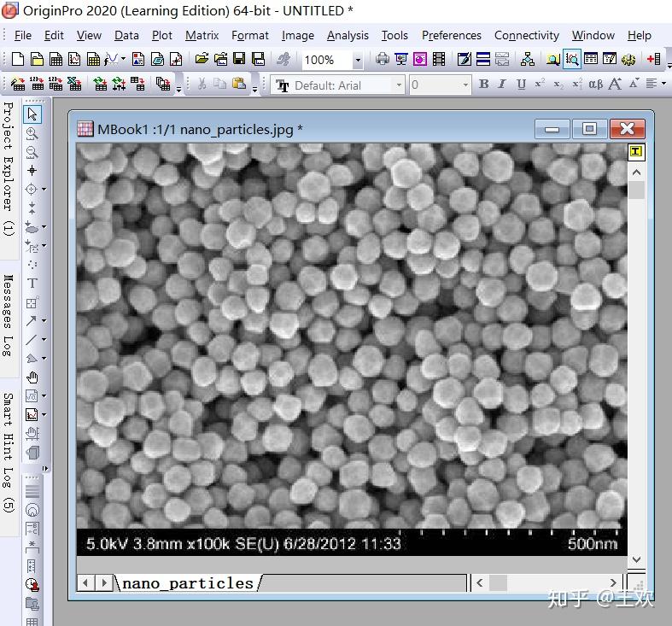Create a new project with the blank page icon
The image size is (672, 626).
pyautogui.click(x=18, y=59)
